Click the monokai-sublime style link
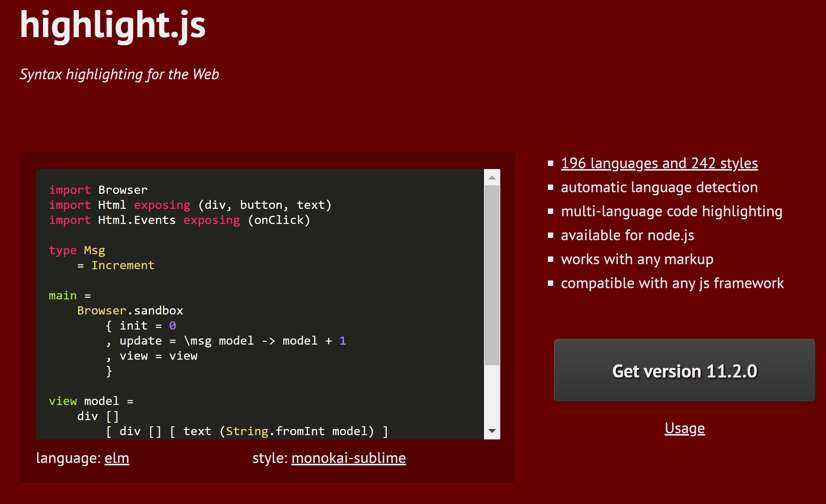Viewport: 826px width, 504px height. tap(348, 458)
